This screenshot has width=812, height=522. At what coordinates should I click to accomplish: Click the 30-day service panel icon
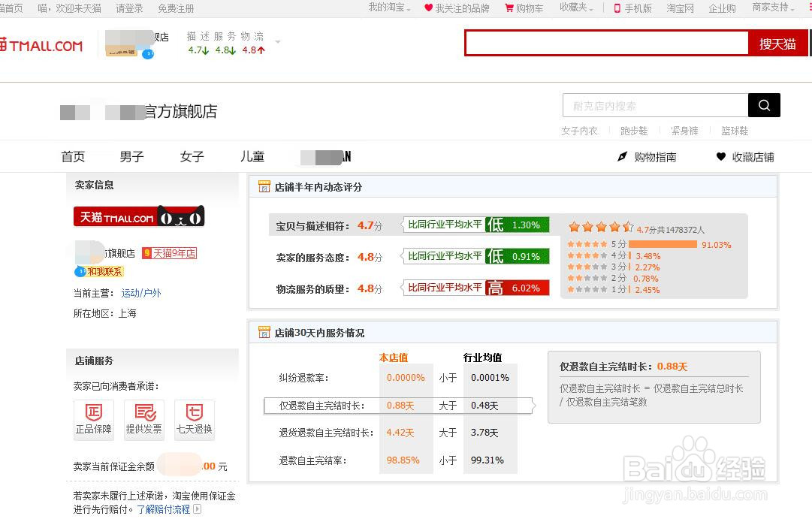point(264,332)
